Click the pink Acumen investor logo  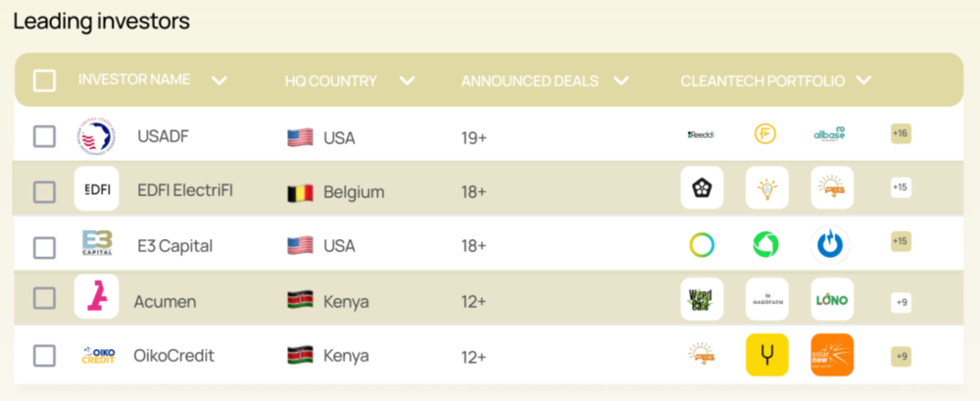coord(96,296)
